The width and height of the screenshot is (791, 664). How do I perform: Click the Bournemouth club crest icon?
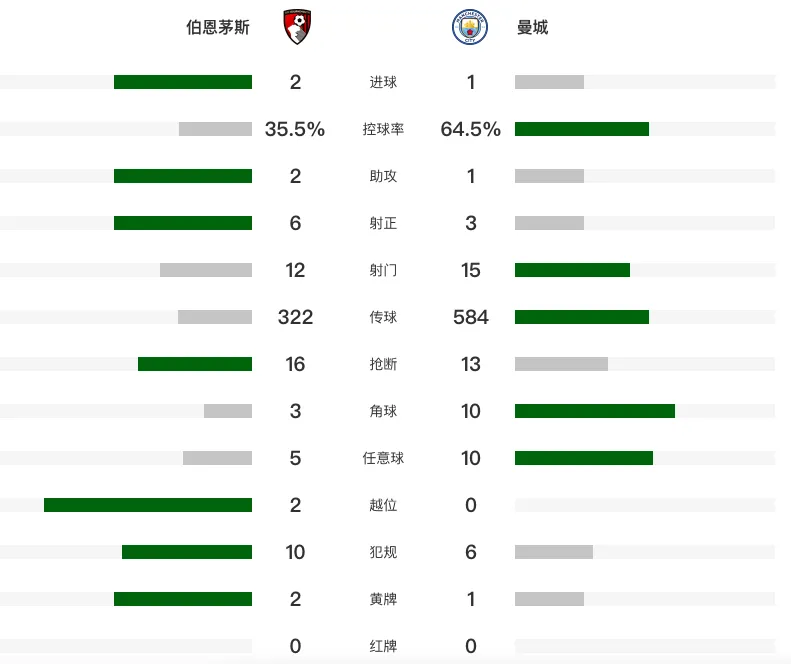click(297, 27)
